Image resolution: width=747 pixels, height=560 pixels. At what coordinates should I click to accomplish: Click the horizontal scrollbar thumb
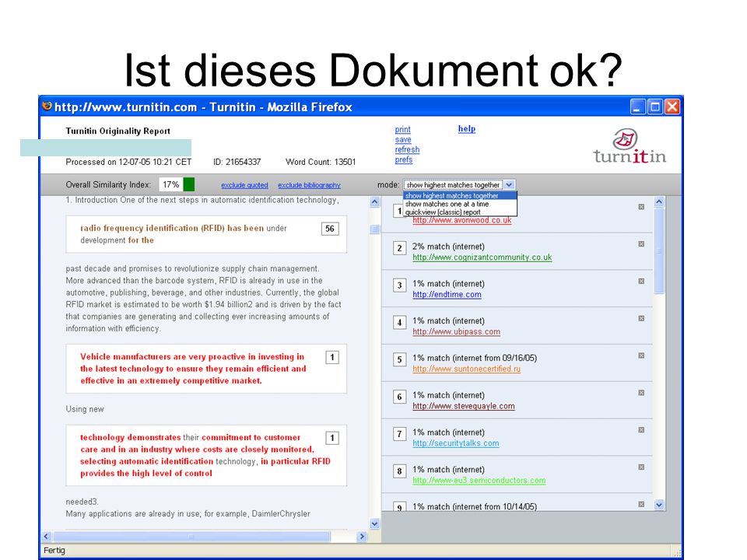tap(191, 536)
